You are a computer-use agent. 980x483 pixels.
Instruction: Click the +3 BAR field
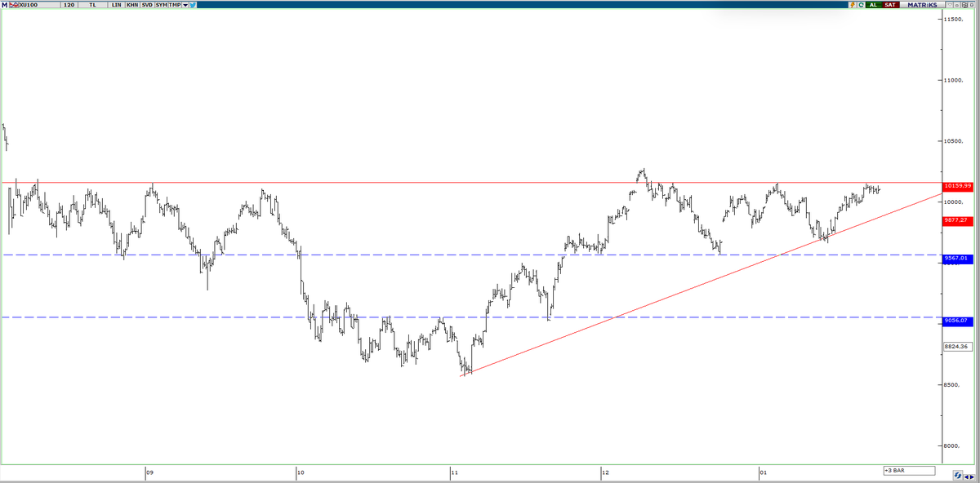(909, 471)
